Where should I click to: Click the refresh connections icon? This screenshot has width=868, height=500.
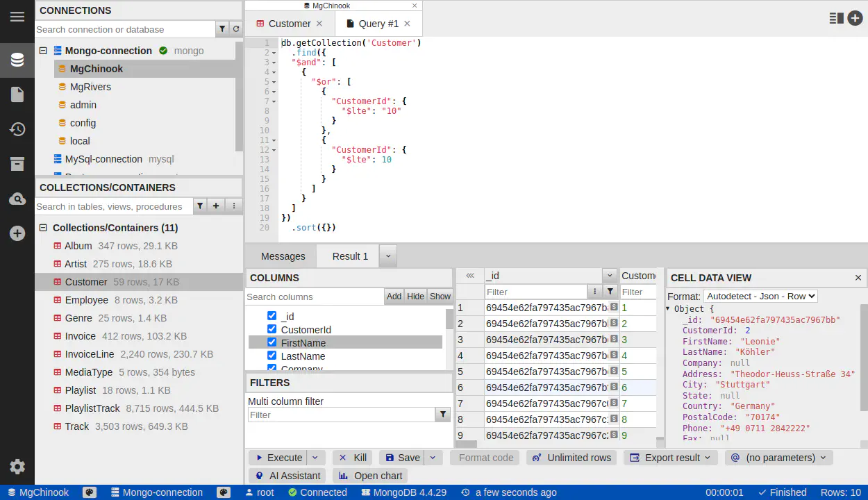236,29
